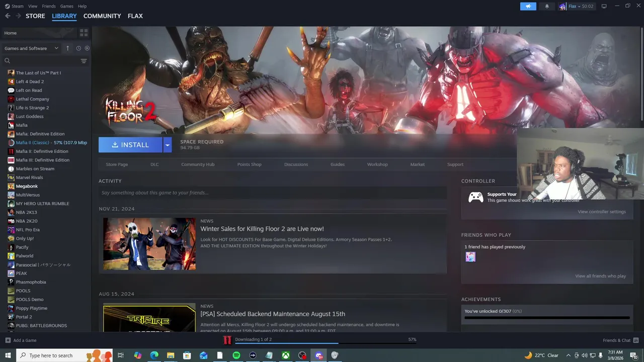Open File Explorer from the taskbar

(x=171, y=355)
